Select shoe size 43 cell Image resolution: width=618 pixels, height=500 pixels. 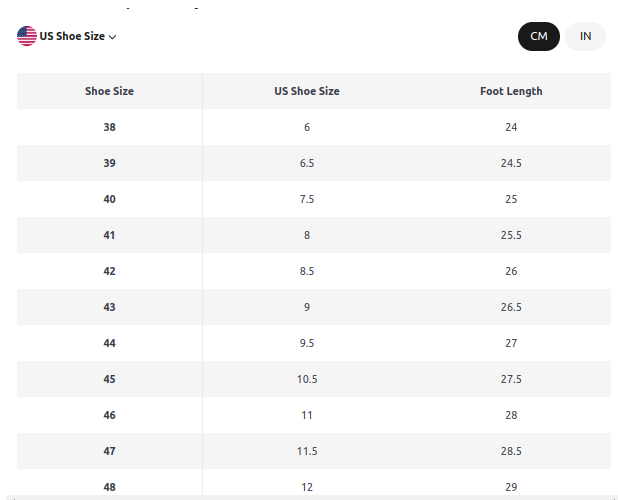(x=110, y=307)
